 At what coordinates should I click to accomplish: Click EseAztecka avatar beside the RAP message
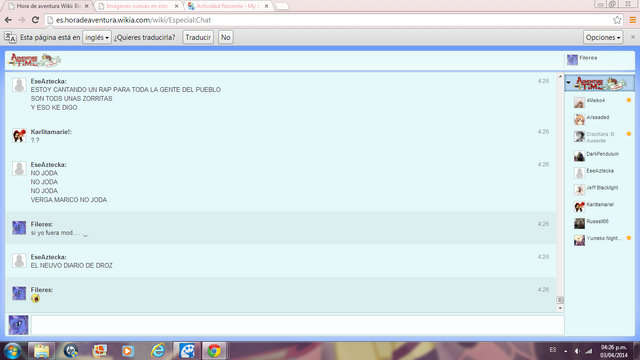click(x=19, y=85)
